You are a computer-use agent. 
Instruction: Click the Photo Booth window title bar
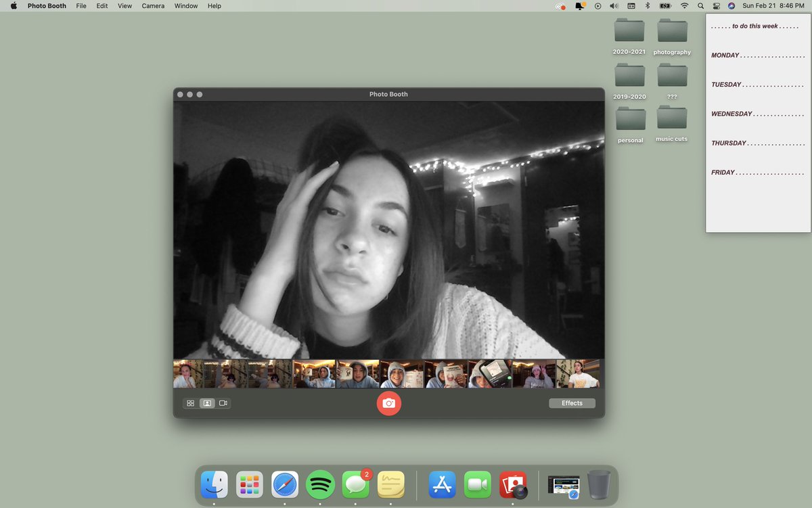pos(388,94)
